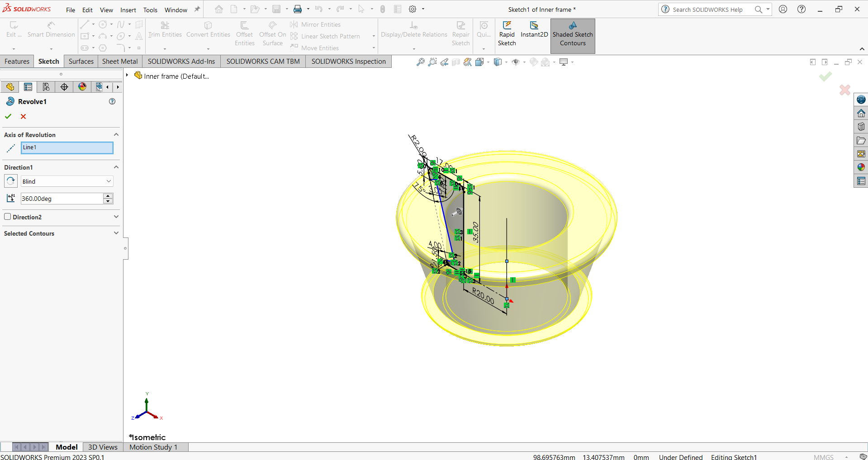Switch to the Sheet Metal tab
This screenshot has height=460, width=868.
pyautogui.click(x=120, y=62)
